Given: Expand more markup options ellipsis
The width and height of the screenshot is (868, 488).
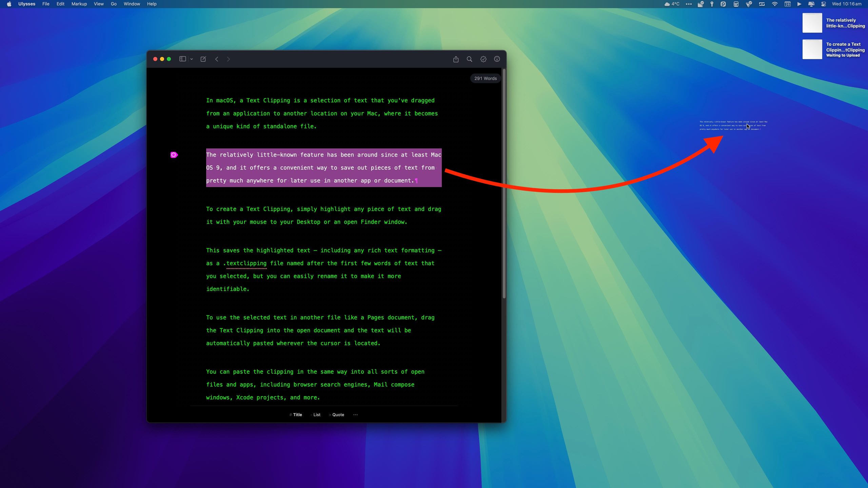Looking at the screenshot, I should point(355,414).
